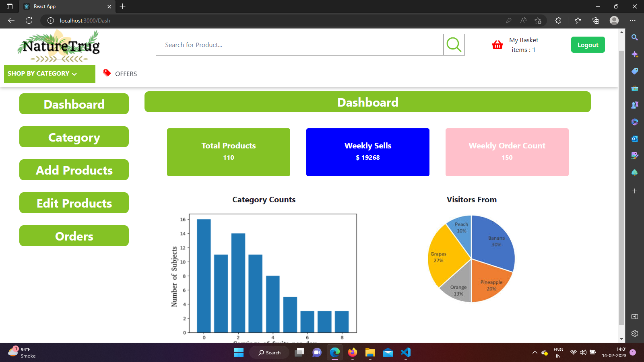Click the read aloud icon in address bar
Image resolution: width=644 pixels, height=362 pixels.
click(x=523, y=21)
